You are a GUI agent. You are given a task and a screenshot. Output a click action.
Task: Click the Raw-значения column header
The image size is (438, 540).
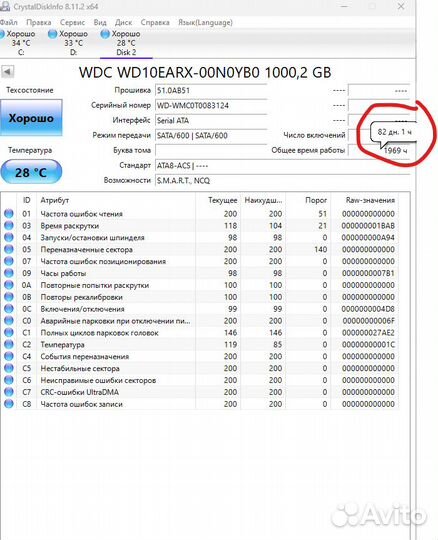click(x=365, y=200)
